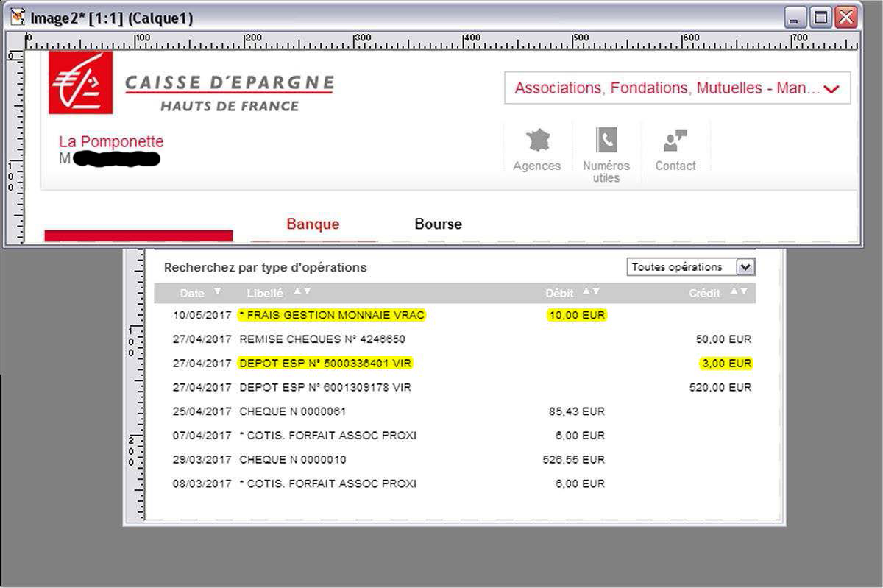Image resolution: width=883 pixels, height=588 pixels.
Task: Select the FRAIS GESTION MONNAIE VRAC entry
Action: [x=332, y=316]
